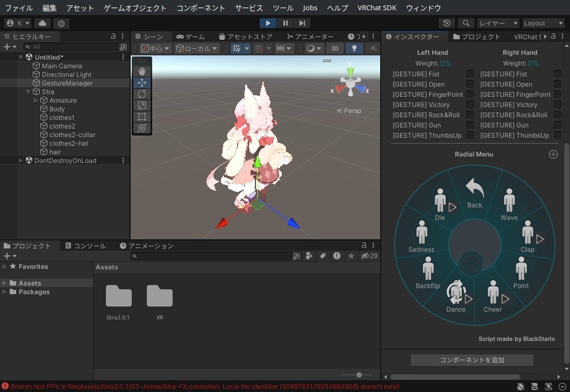Click the Pause button in toolbar
Screen dimensions: 570x392
[286, 23]
